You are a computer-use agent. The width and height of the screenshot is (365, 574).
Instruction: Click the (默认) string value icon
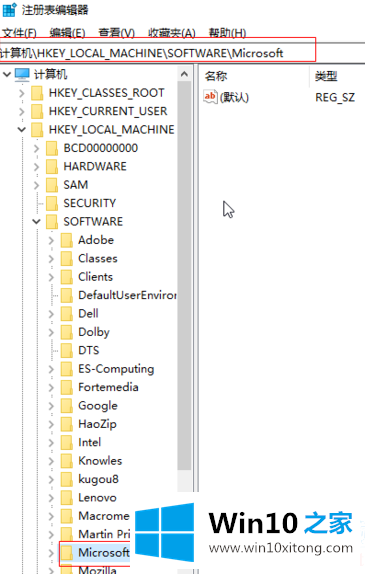(211, 97)
